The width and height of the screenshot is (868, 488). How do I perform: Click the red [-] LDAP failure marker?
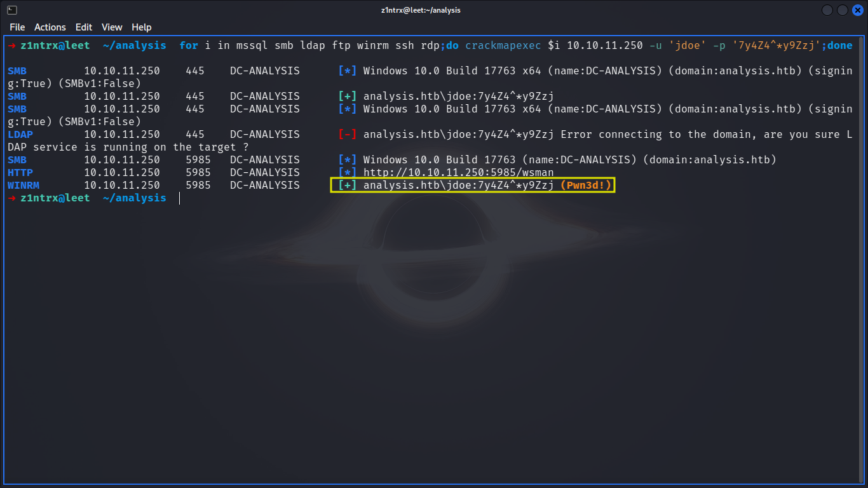pyautogui.click(x=347, y=135)
